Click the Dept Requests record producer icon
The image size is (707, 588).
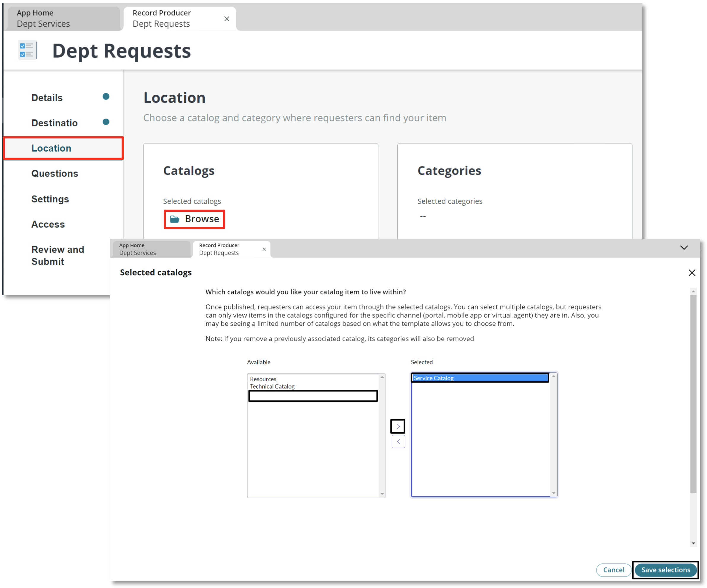point(28,50)
